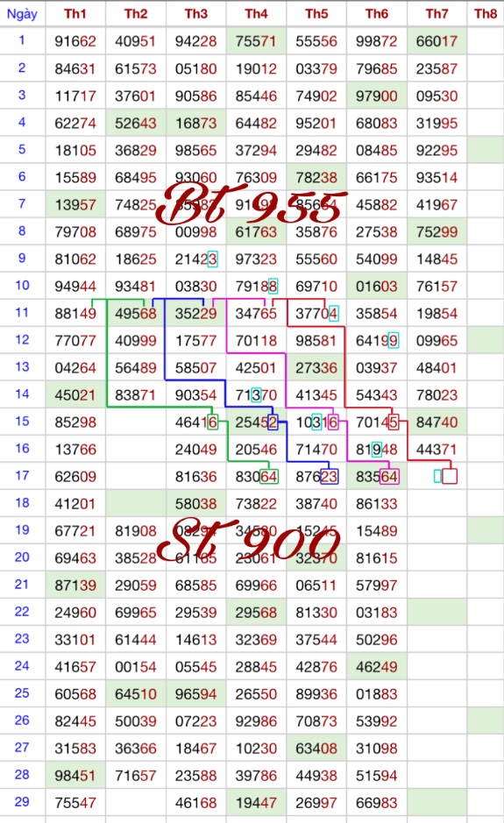
Task: Click the empty red box in Th7
Action: [450, 476]
